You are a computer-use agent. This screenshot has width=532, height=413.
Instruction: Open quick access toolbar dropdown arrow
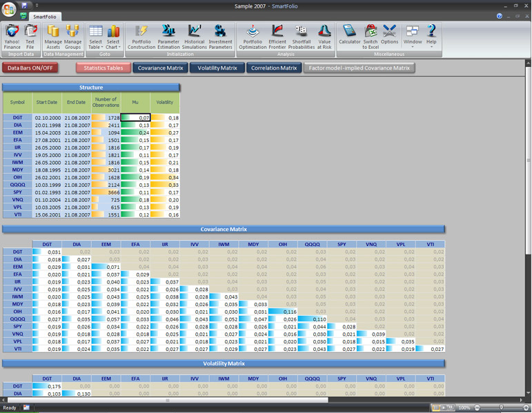coord(37,6)
